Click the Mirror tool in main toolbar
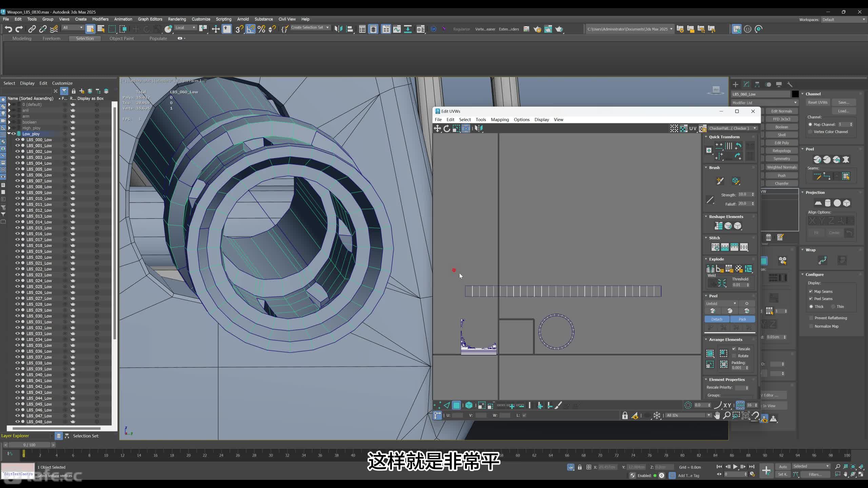Viewport: 868px width, 488px height. (x=338, y=29)
